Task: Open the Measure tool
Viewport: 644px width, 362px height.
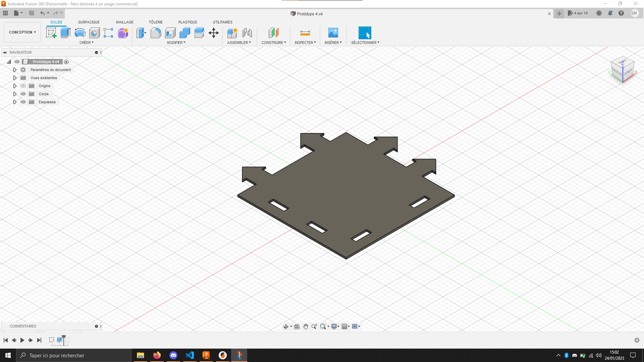Action: pyautogui.click(x=305, y=33)
